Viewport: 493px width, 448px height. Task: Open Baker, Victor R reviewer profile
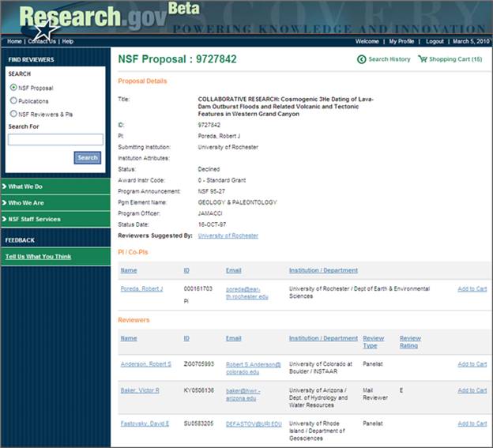(x=140, y=390)
